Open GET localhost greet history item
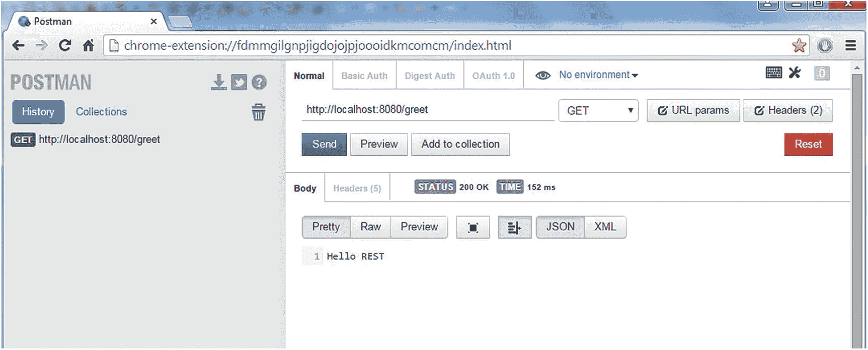Viewport: 868px width, 350px height. coord(86,139)
